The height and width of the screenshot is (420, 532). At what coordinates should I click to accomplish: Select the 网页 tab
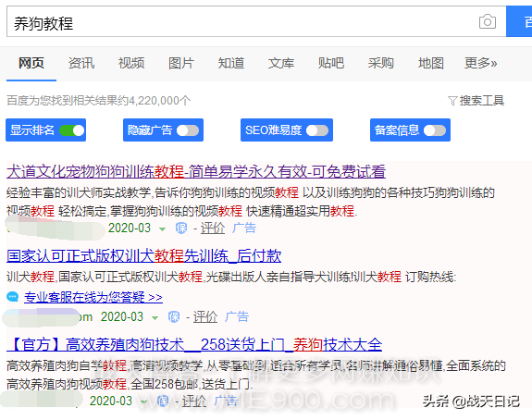(31, 63)
